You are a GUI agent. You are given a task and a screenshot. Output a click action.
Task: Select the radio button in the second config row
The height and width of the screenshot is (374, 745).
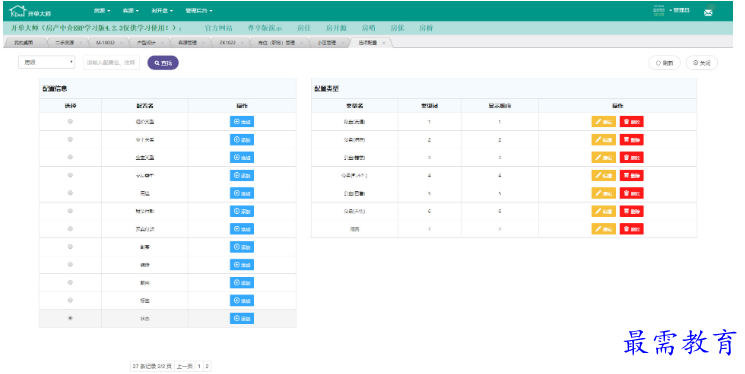tap(70, 139)
